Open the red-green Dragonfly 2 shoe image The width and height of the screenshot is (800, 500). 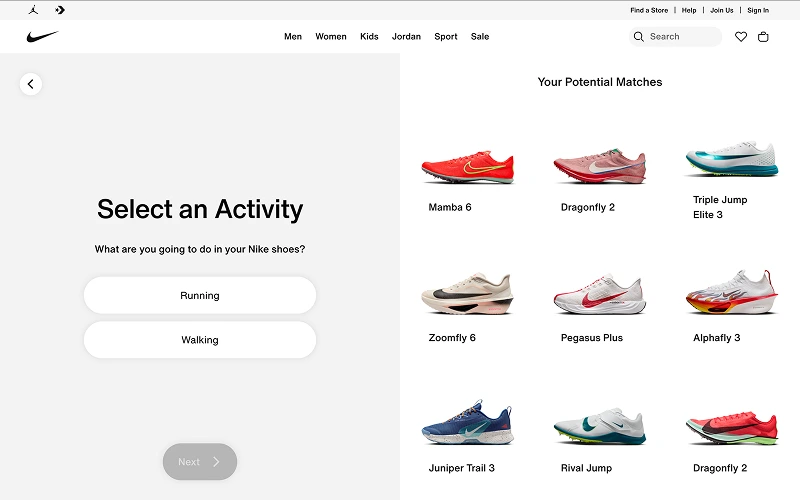732,427
